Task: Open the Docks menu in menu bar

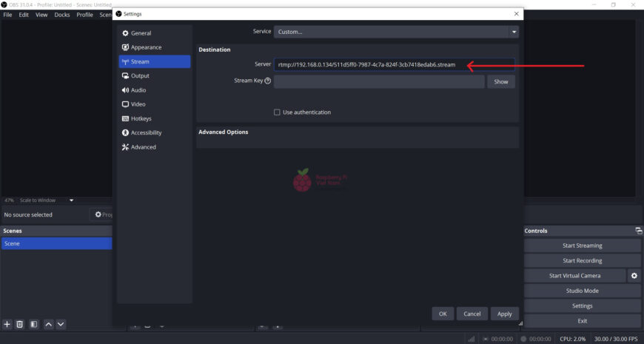Action: click(x=61, y=15)
